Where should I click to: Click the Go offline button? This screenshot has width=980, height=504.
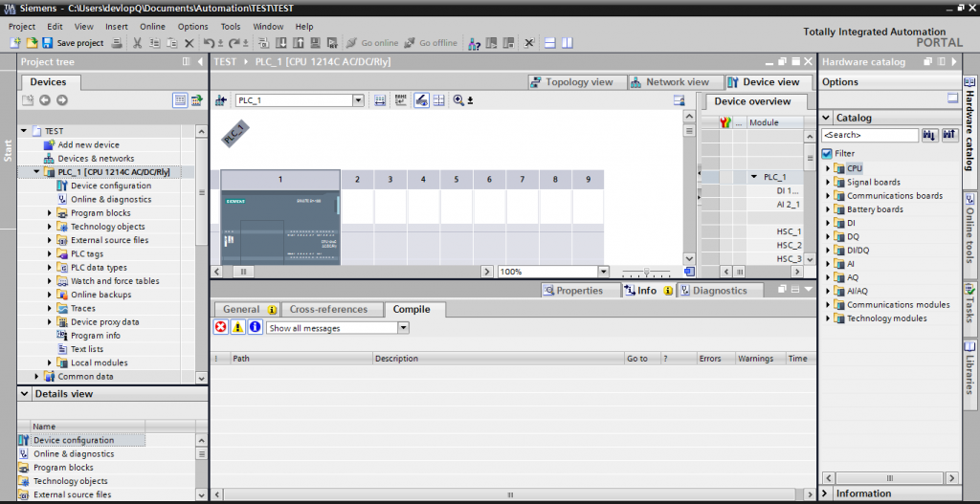[x=431, y=43]
